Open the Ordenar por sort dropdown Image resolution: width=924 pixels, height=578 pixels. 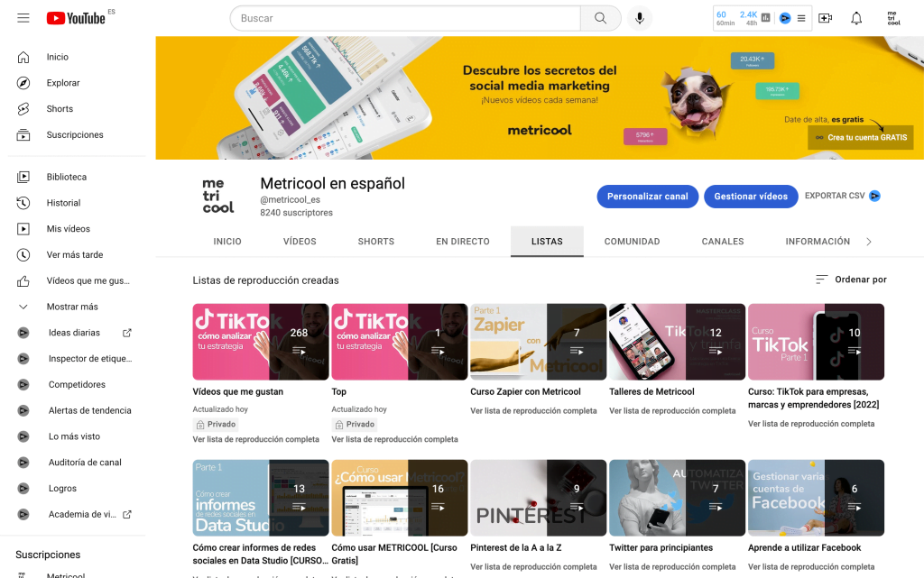click(x=851, y=280)
